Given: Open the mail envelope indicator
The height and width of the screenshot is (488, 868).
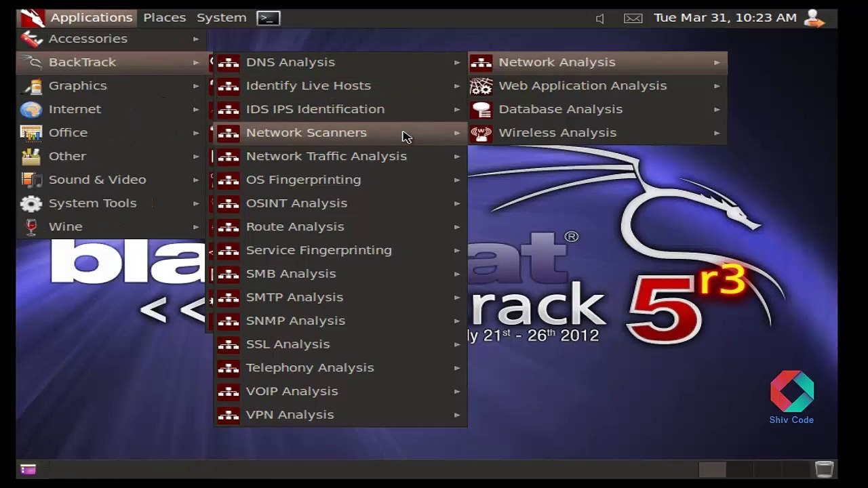Looking at the screenshot, I should tap(633, 18).
